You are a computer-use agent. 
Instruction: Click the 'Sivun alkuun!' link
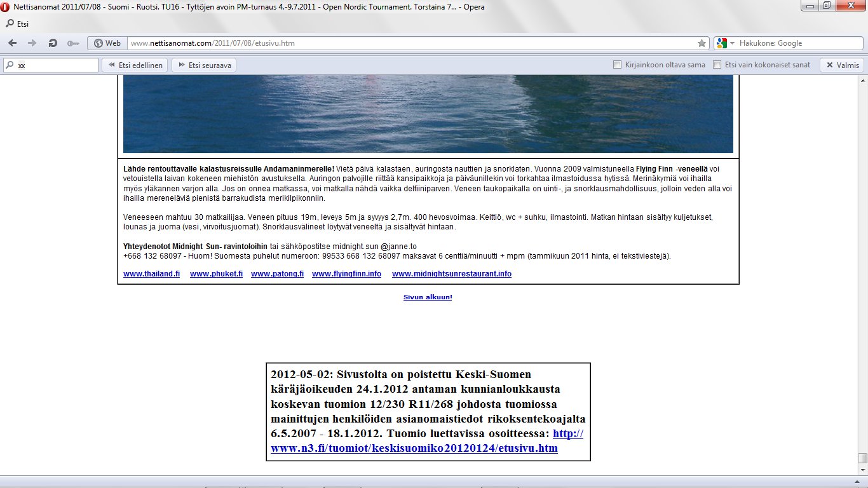tap(428, 297)
